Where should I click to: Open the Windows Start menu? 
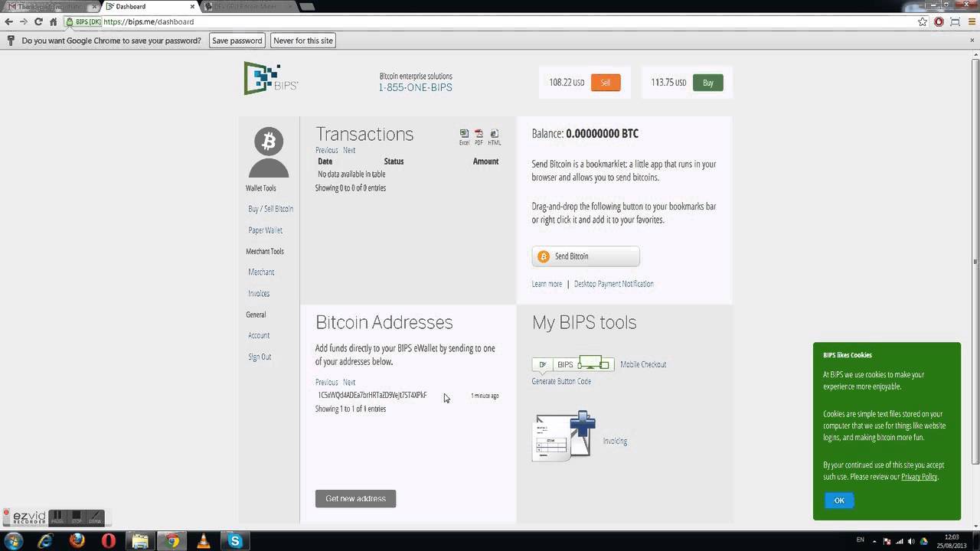coord(13,541)
